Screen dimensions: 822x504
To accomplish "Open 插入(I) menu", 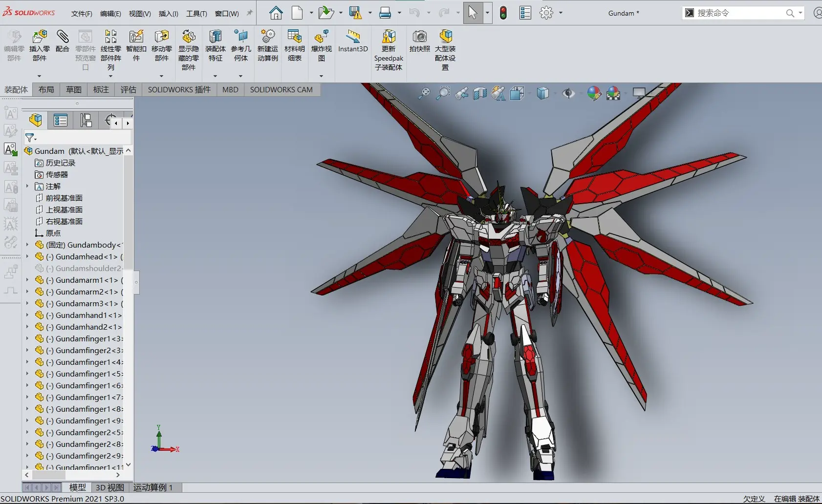I will click(169, 14).
